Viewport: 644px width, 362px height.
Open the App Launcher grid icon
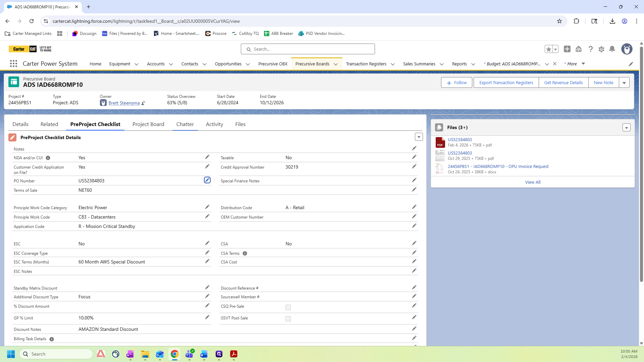(13, 64)
